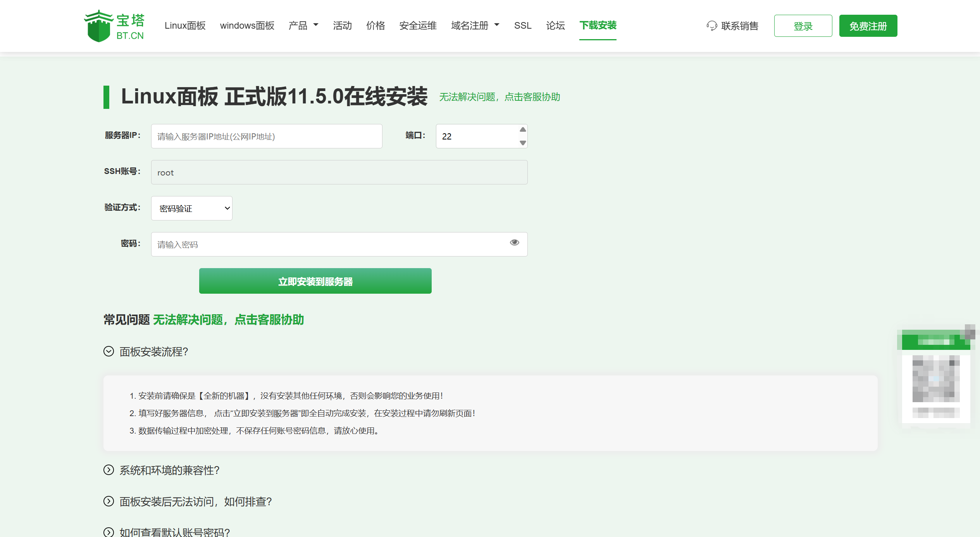Click the BT.CN castle logo
Screen dimensions: 980x537
coord(99,26)
